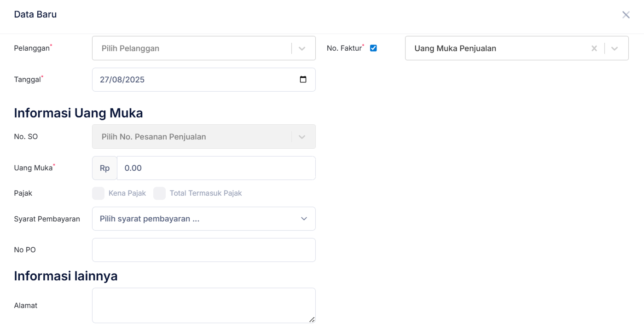Click into the No PO input

pos(203,250)
